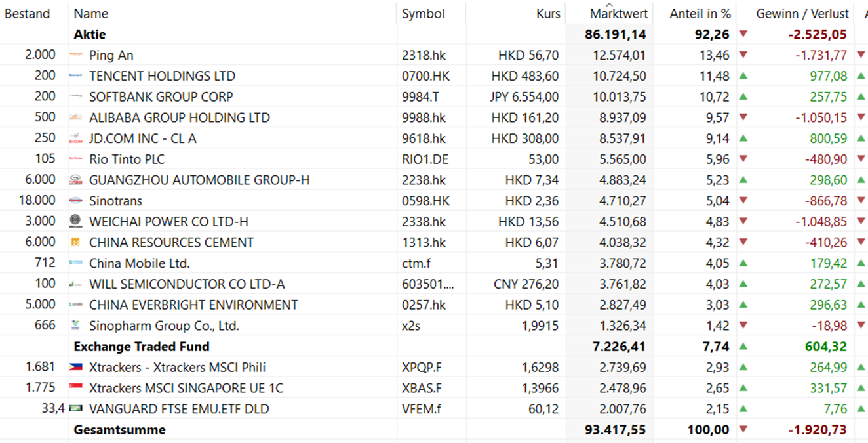868x443 pixels.
Task: Open the SOFTBANK GROUP CORP position
Action: 161,96
